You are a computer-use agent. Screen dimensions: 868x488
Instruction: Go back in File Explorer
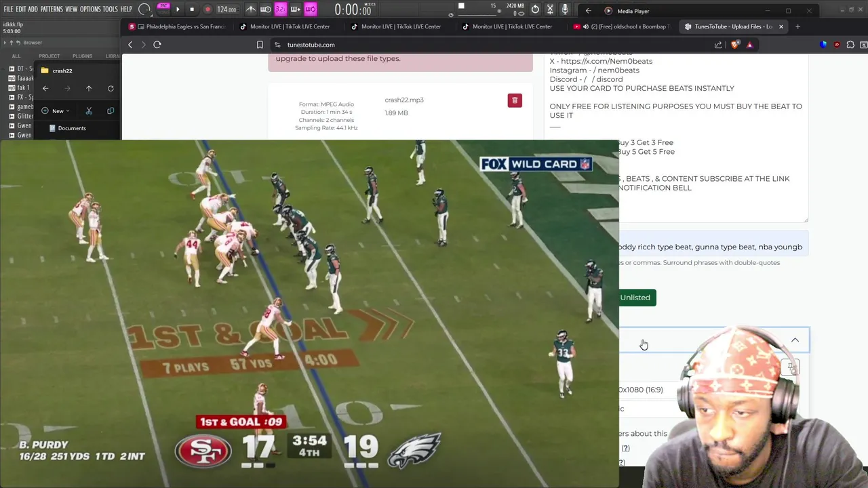tap(45, 88)
